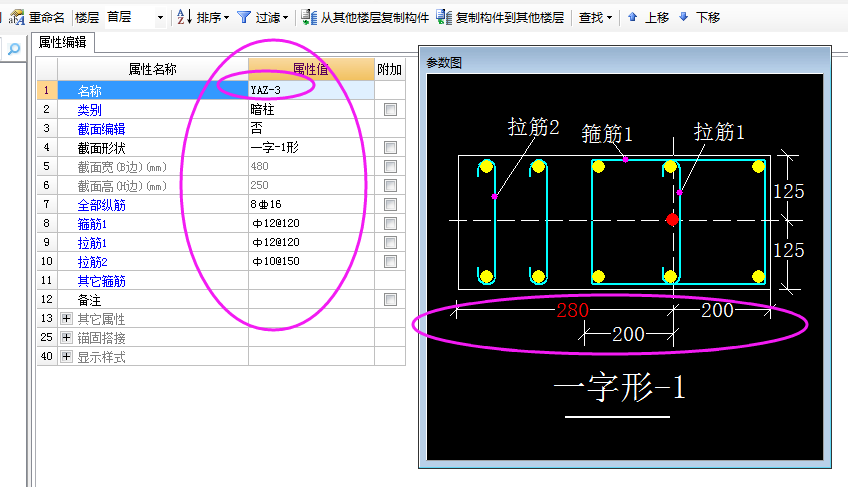Expand the 显示样式 row
Viewport: 848px width, 487px height.
[x=66, y=356]
